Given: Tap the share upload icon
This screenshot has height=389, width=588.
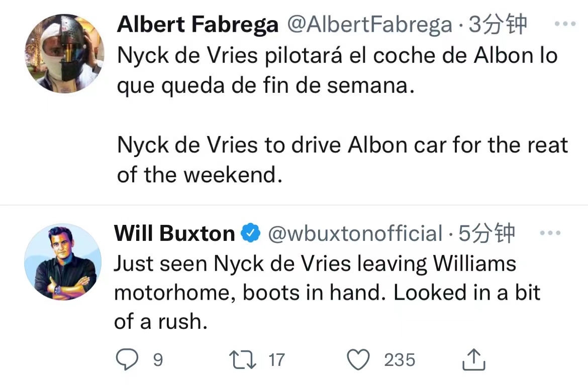Looking at the screenshot, I should (473, 359).
